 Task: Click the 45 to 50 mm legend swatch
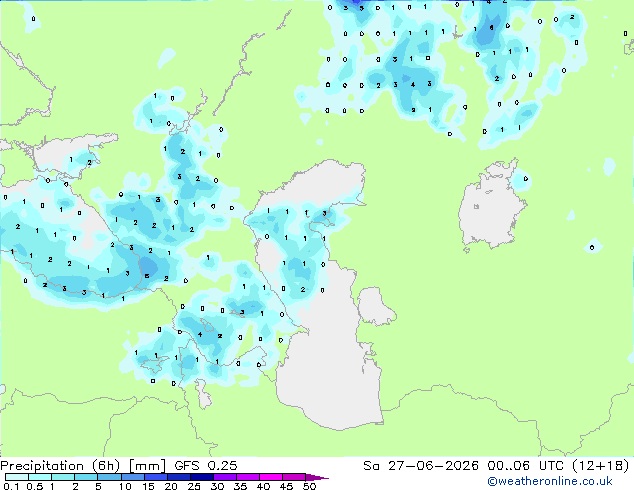(x=294, y=477)
